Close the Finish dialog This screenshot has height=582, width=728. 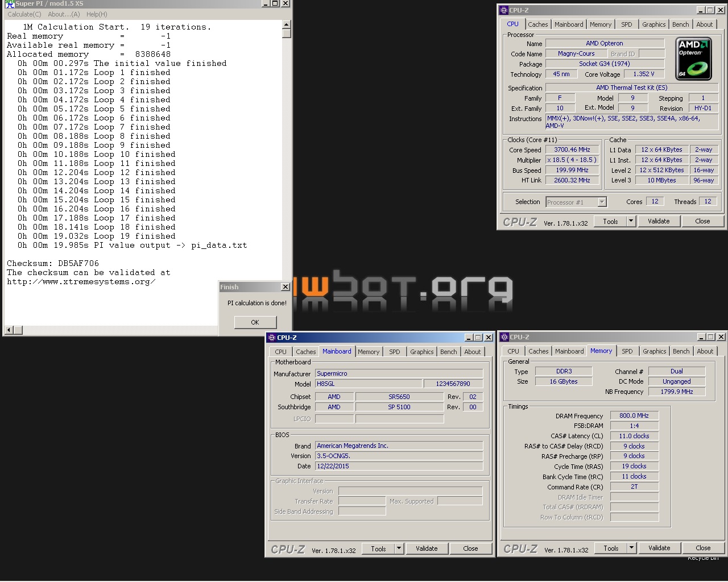[286, 287]
